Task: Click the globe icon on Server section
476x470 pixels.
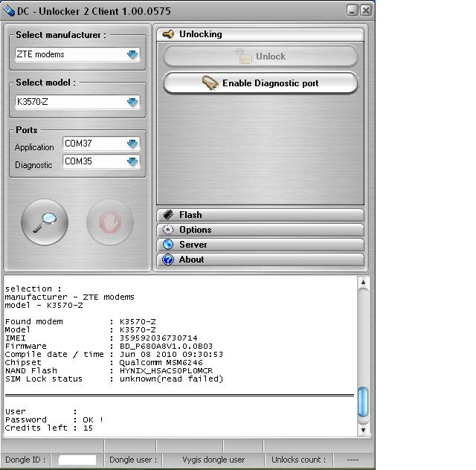Action: pos(168,245)
